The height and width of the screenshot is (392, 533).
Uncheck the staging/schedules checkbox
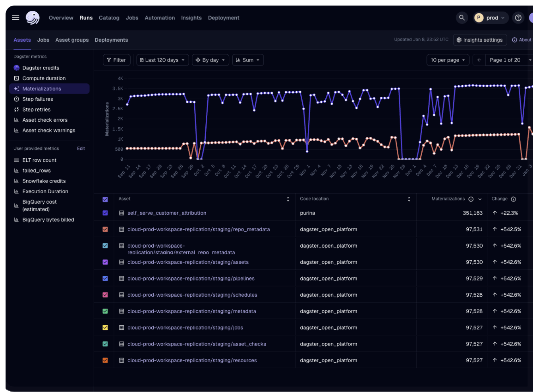point(105,295)
